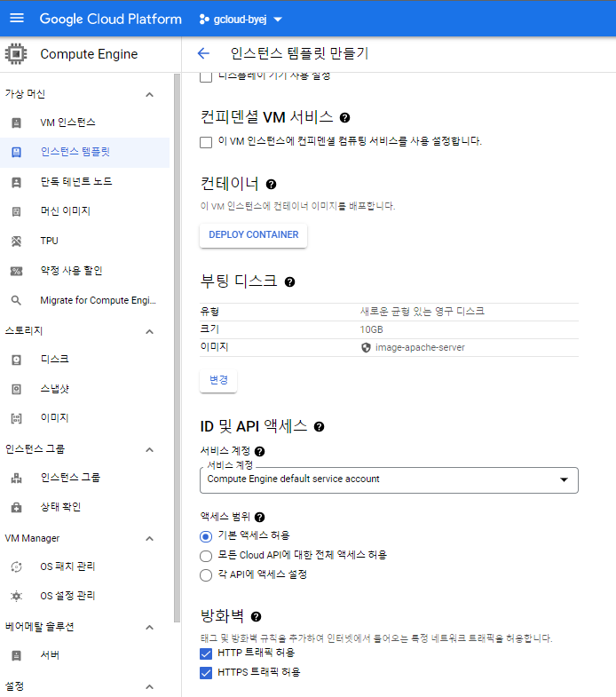This screenshot has width=616, height=697.
Task: Open help icon next to 컨테이너
Action: pyautogui.click(x=271, y=185)
